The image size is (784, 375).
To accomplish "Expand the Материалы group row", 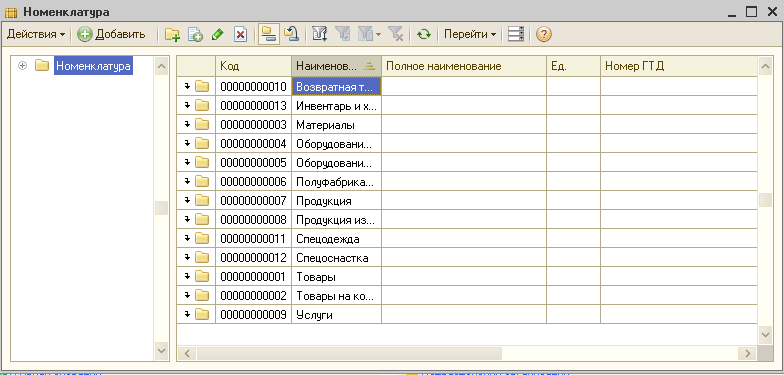I will tap(188, 124).
